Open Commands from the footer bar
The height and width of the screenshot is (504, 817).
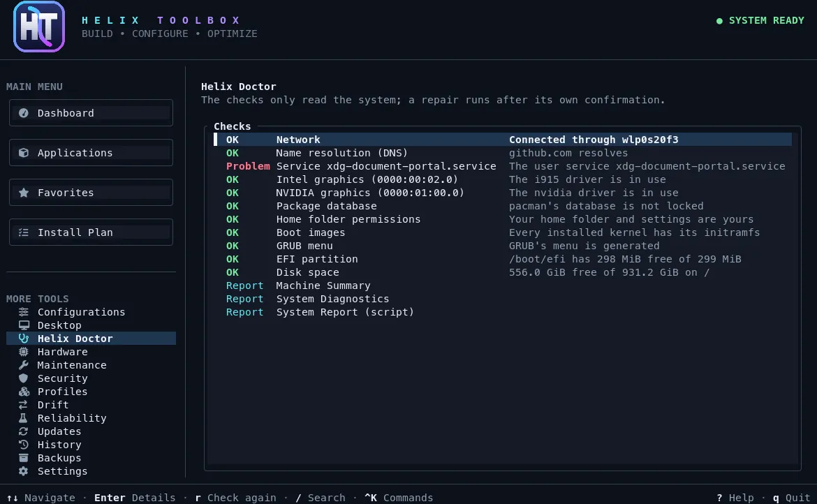click(399, 498)
